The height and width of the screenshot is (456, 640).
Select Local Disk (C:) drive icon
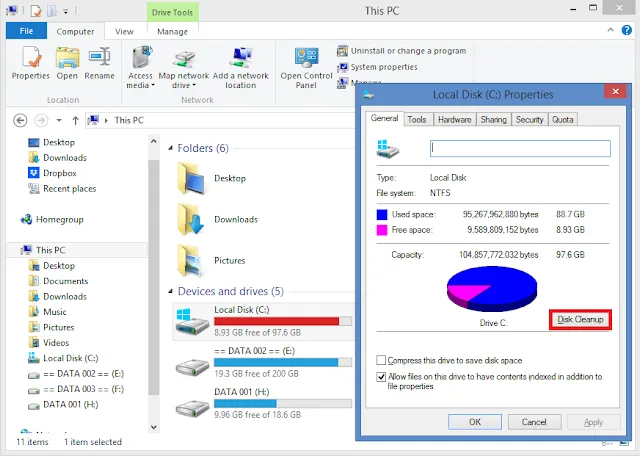pyautogui.click(x=192, y=322)
